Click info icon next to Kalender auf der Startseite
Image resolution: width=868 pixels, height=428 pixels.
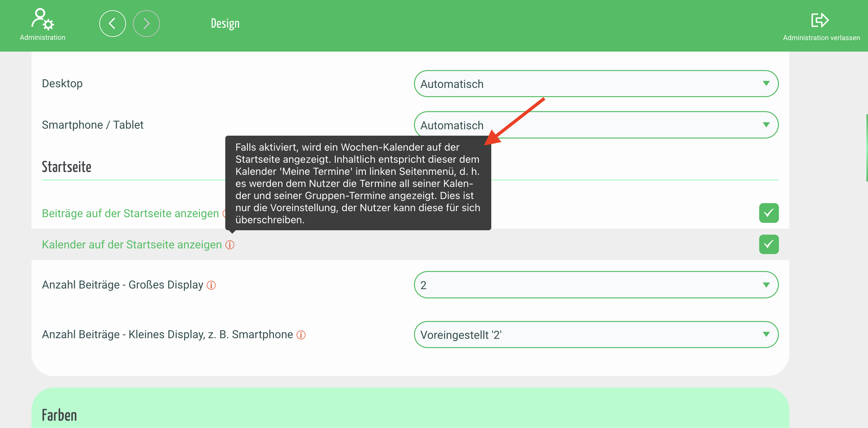coord(230,245)
